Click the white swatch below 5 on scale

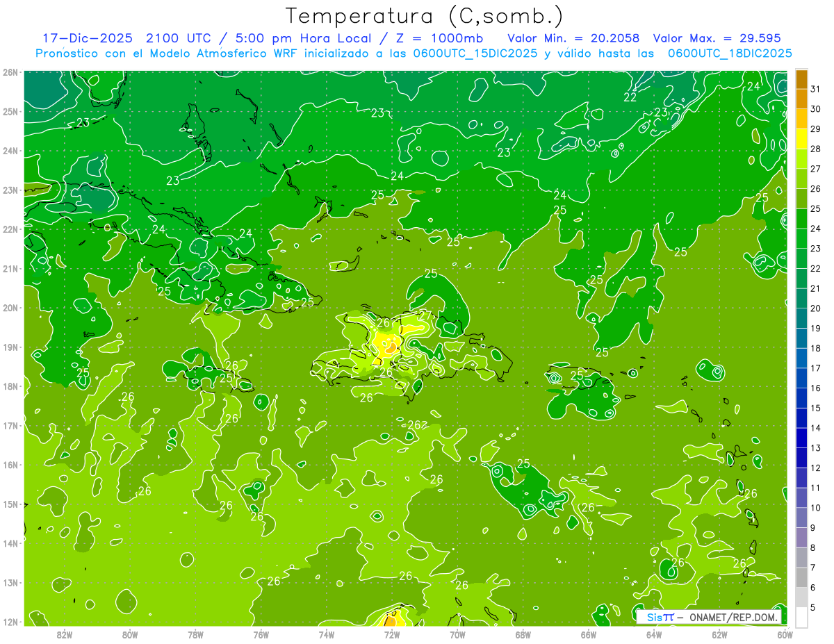click(801, 617)
